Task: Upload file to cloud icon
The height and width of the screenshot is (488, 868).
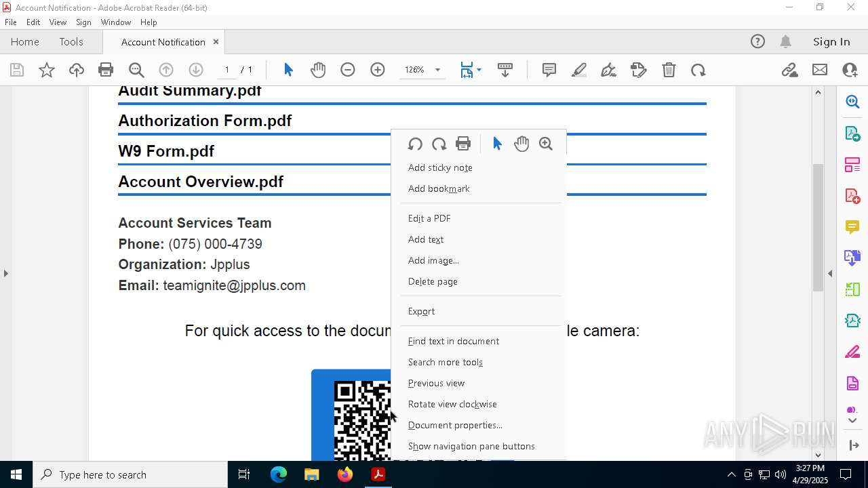Action: [x=77, y=70]
